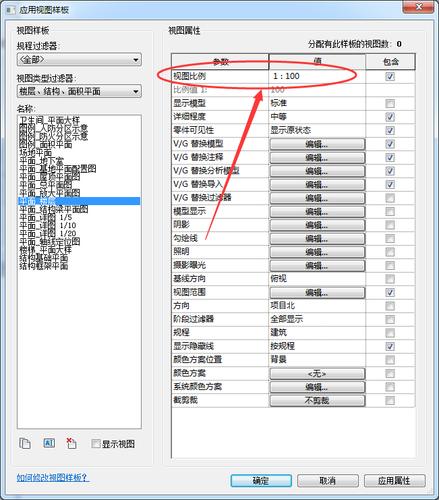Select 平面_结构梁平面图 template
The image size is (439, 500).
(53, 209)
